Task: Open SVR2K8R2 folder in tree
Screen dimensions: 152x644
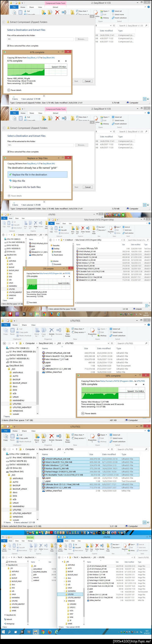Action: 71,604
